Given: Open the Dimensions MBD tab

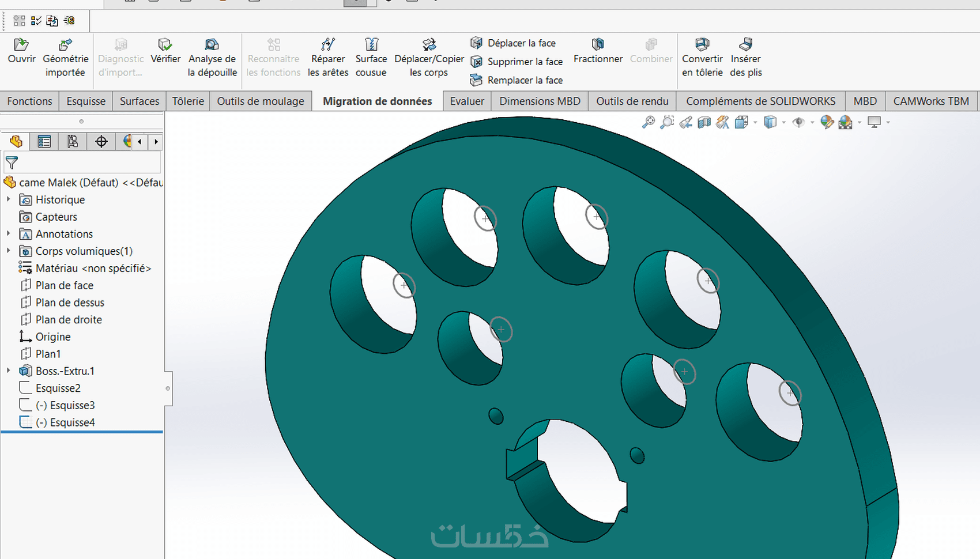Looking at the screenshot, I should tap(540, 101).
